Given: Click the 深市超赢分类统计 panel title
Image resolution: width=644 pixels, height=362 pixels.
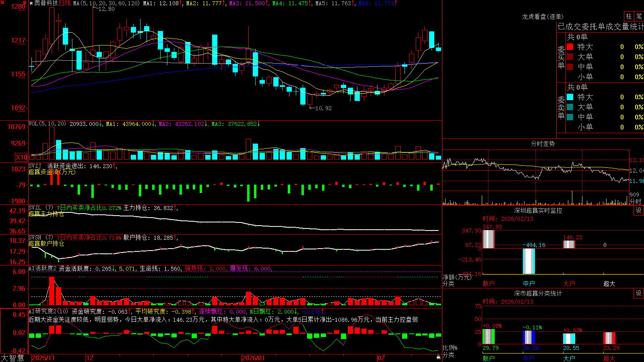Looking at the screenshot, I should pyautogui.click(x=538, y=293).
